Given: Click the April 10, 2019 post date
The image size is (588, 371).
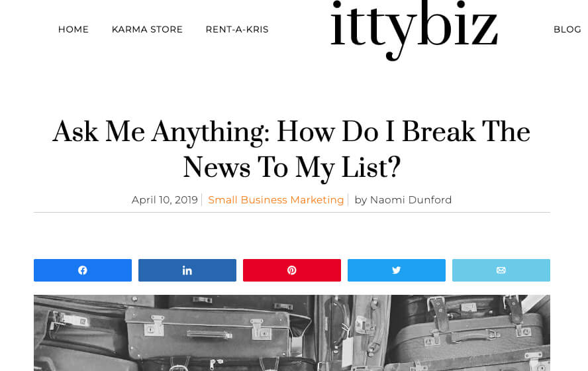Looking at the screenshot, I should tap(164, 200).
